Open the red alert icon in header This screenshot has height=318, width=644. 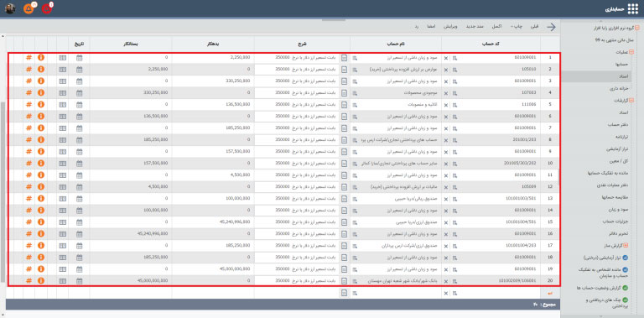click(x=47, y=8)
